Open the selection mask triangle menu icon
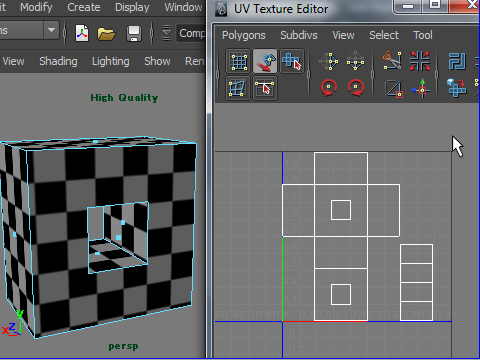Image resolution: width=480 pixels, height=360 pixels. (166, 33)
